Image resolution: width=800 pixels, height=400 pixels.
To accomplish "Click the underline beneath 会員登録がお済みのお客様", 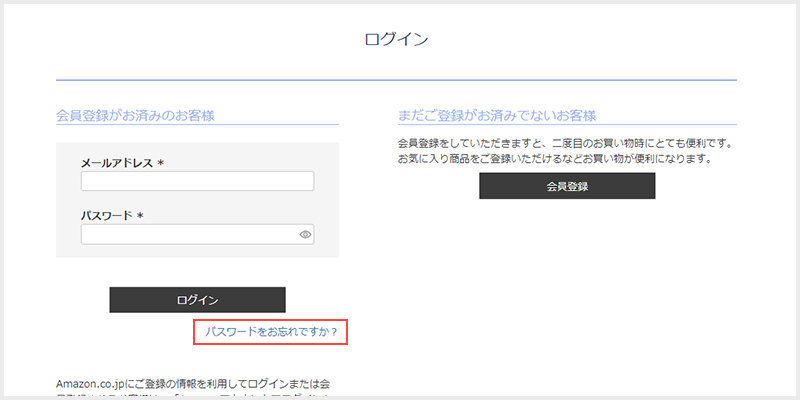I will point(197,125).
